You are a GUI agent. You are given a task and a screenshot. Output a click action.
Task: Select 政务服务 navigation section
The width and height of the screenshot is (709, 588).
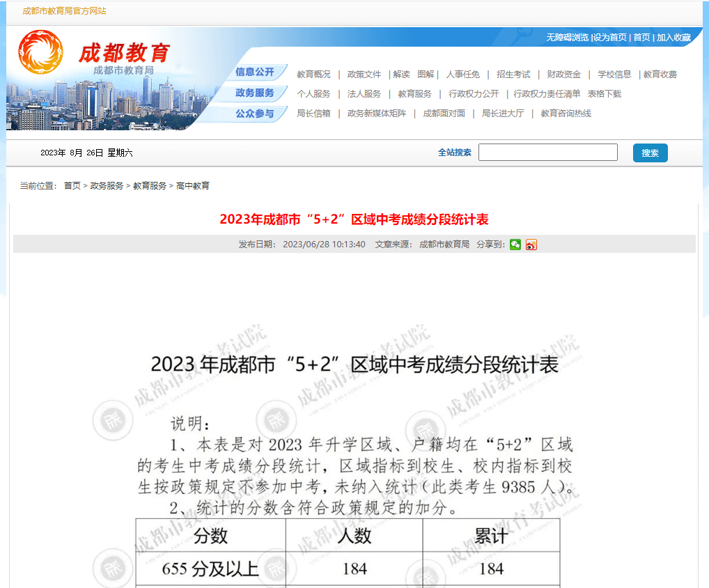(x=255, y=92)
